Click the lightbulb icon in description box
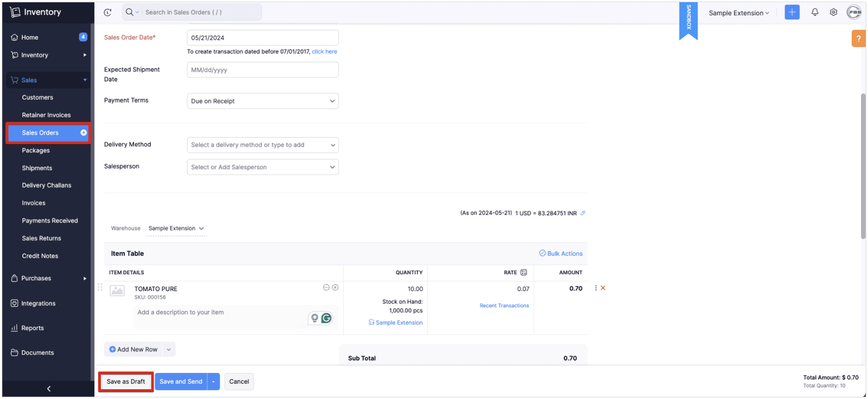 coord(315,318)
